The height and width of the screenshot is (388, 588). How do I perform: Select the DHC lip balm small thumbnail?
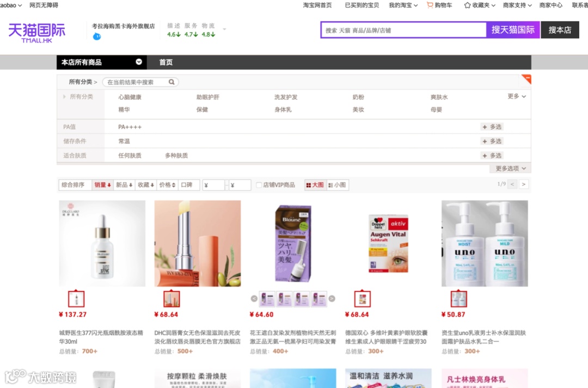pyautogui.click(x=171, y=299)
